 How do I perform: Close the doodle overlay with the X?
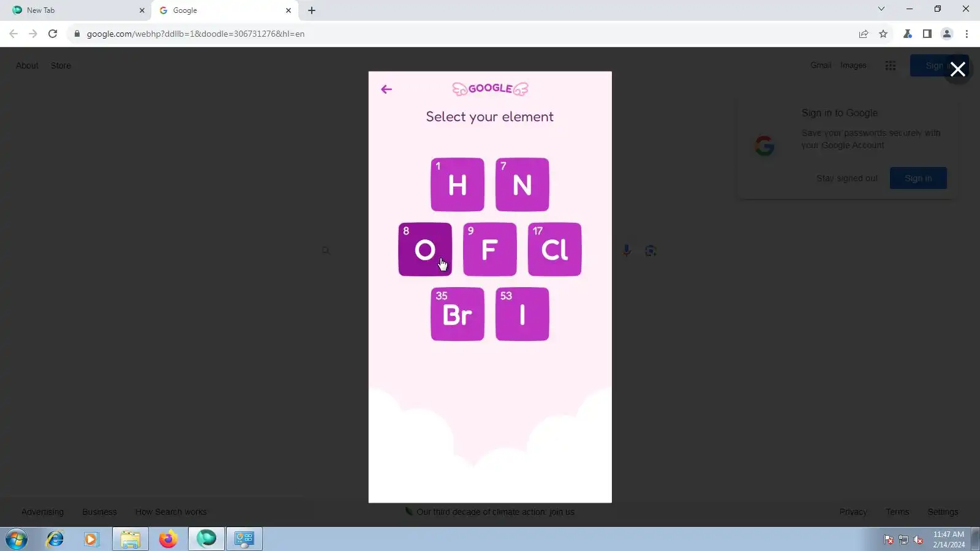(958, 69)
